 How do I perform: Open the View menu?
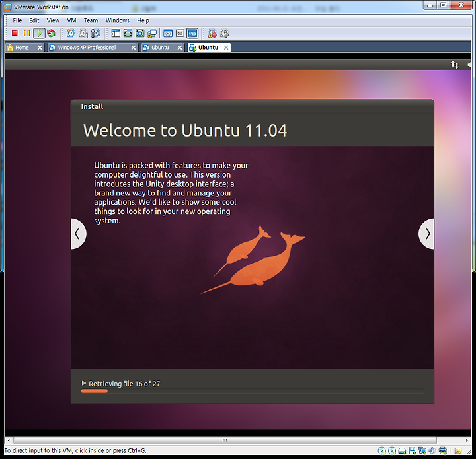click(x=53, y=20)
